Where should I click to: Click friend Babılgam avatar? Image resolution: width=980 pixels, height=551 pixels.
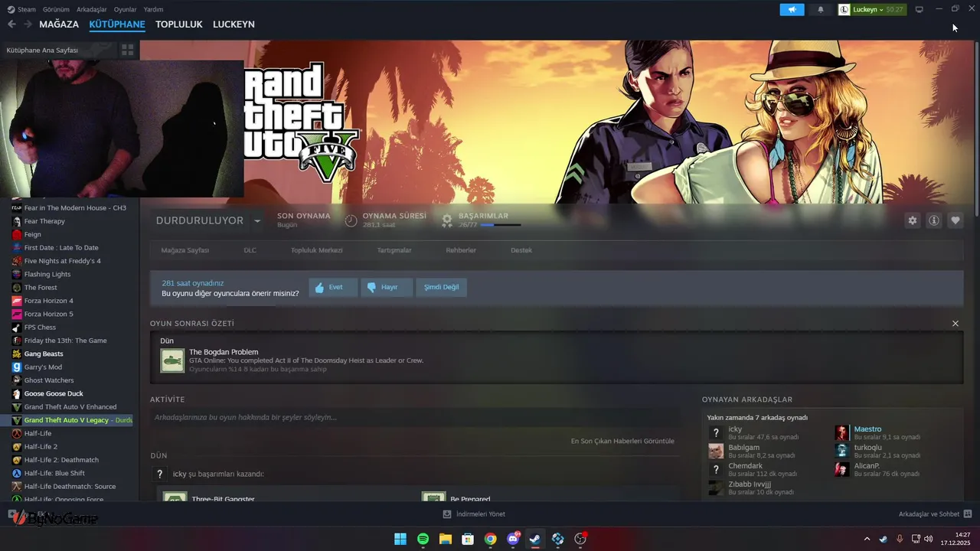tap(716, 451)
